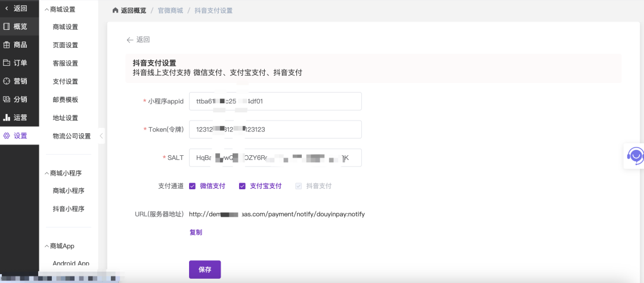Click the 复制 link under URL

pyautogui.click(x=196, y=232)
